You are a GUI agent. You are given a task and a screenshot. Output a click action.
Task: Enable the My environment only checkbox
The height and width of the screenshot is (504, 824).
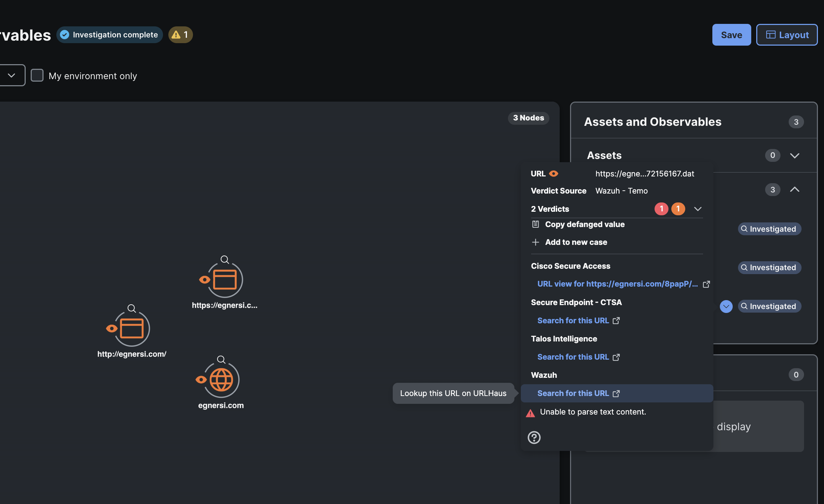click(37, 76)
